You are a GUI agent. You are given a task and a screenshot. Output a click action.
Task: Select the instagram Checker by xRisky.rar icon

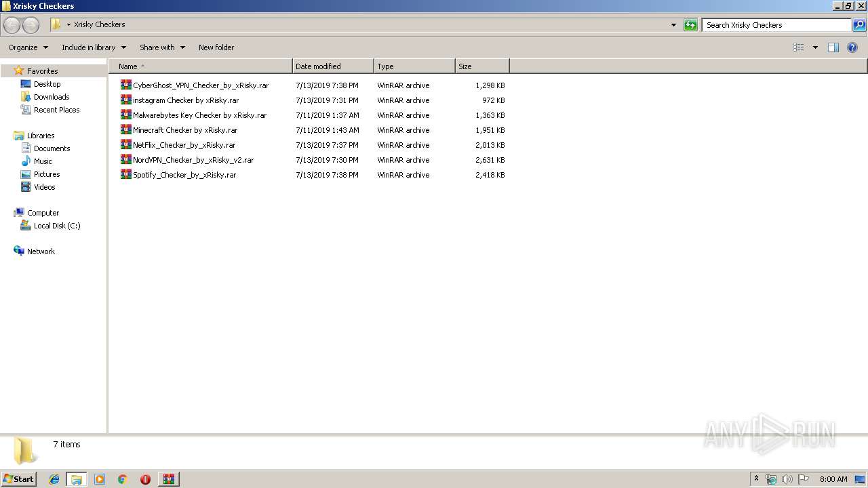pyautogui.click(x=125, y=100)
